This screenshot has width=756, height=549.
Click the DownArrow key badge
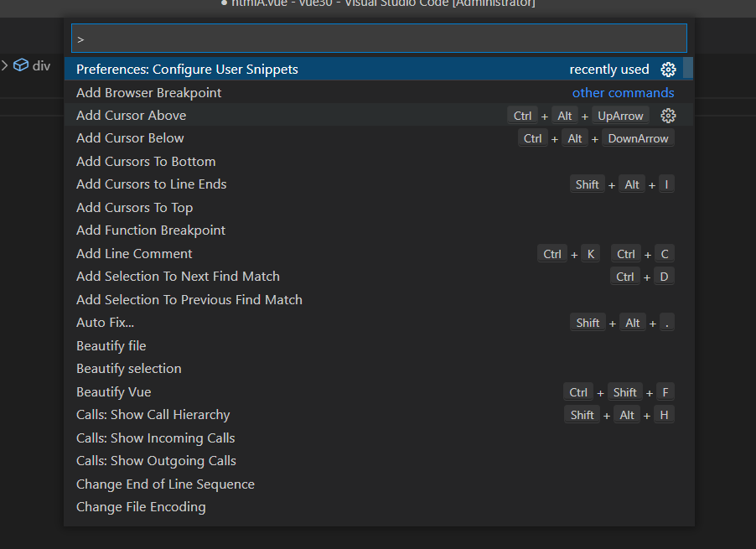click(638, 138)
